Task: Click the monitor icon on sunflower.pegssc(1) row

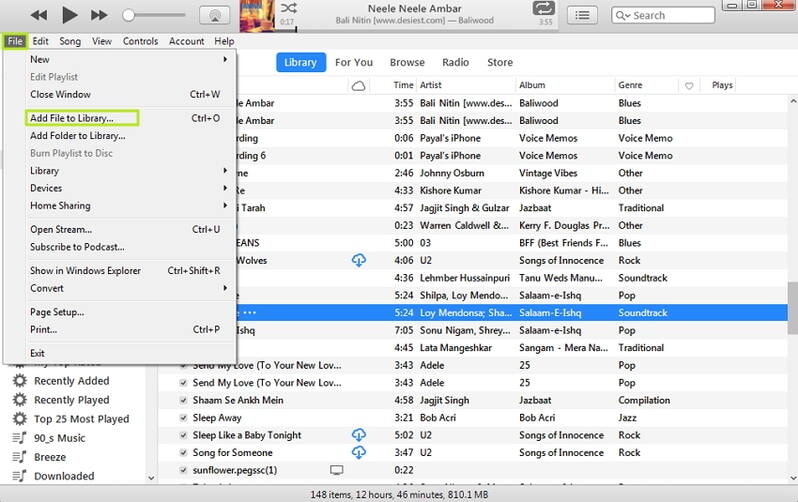Action: [x=336, y=470]
